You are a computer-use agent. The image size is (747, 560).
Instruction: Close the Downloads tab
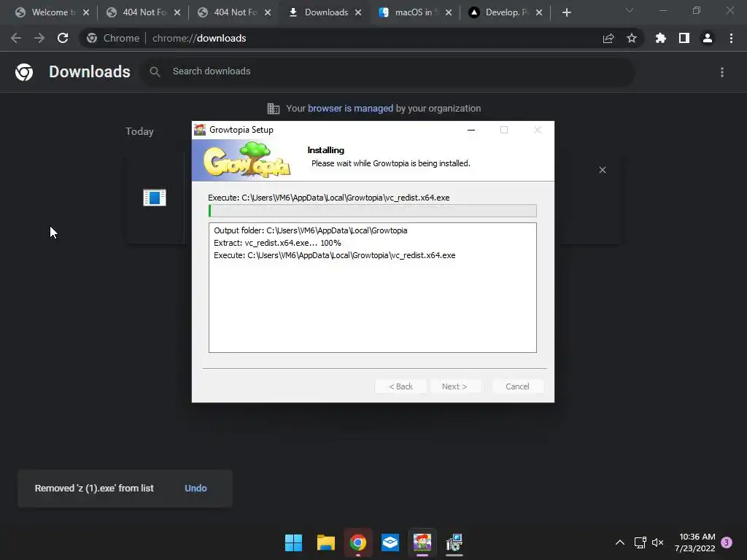coord(358,12)
